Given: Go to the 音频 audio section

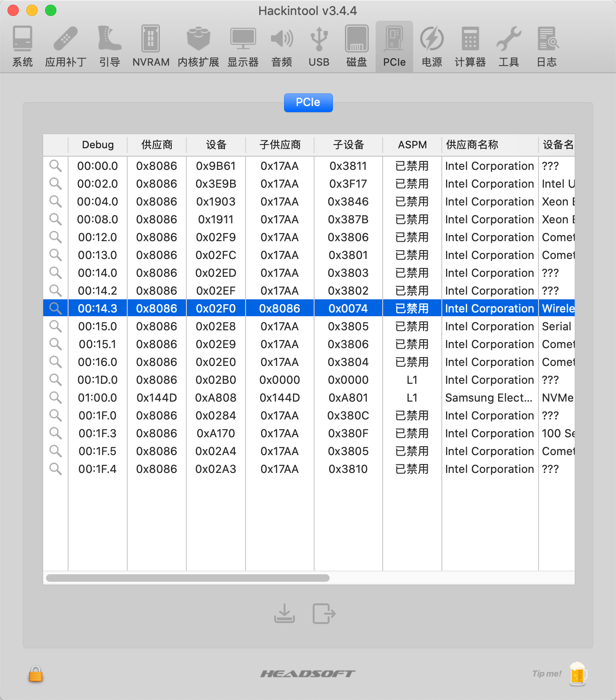Looking at the screenshot, I should 282,46.
